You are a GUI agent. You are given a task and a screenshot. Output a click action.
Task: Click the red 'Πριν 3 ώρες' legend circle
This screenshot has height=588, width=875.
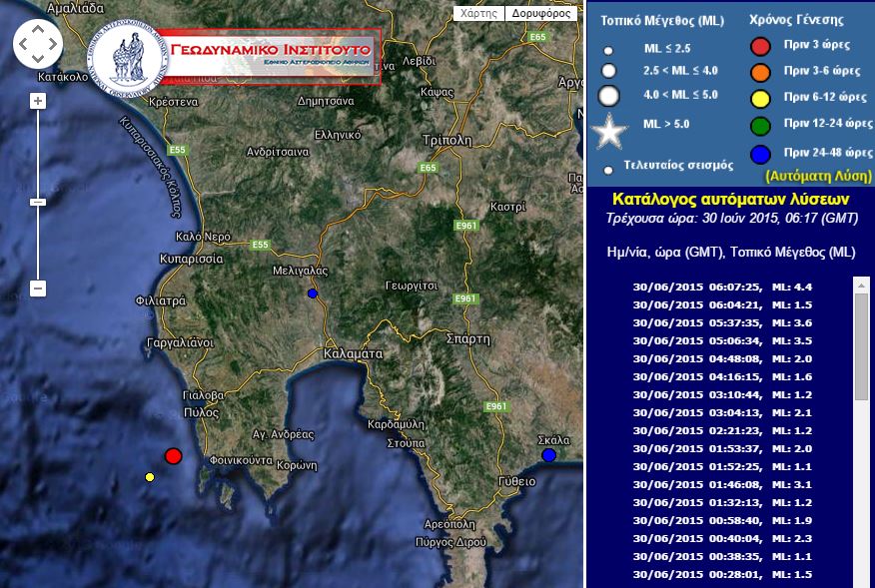tap(761, 46)
